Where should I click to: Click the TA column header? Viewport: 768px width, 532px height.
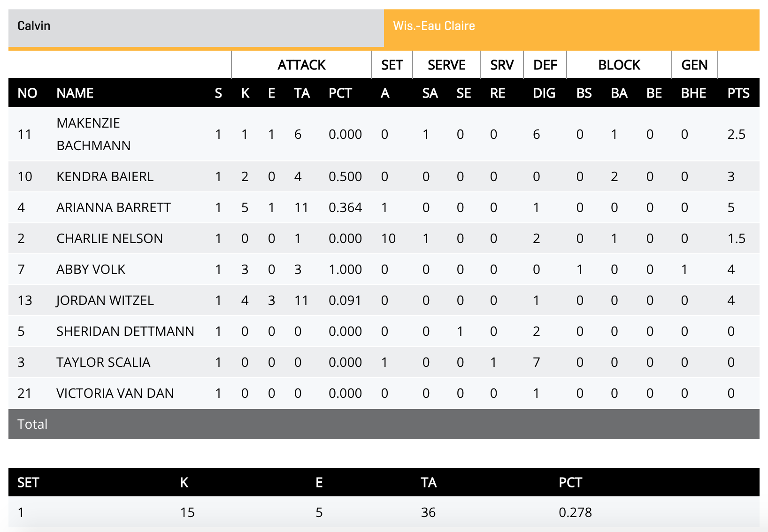(301, 93)
